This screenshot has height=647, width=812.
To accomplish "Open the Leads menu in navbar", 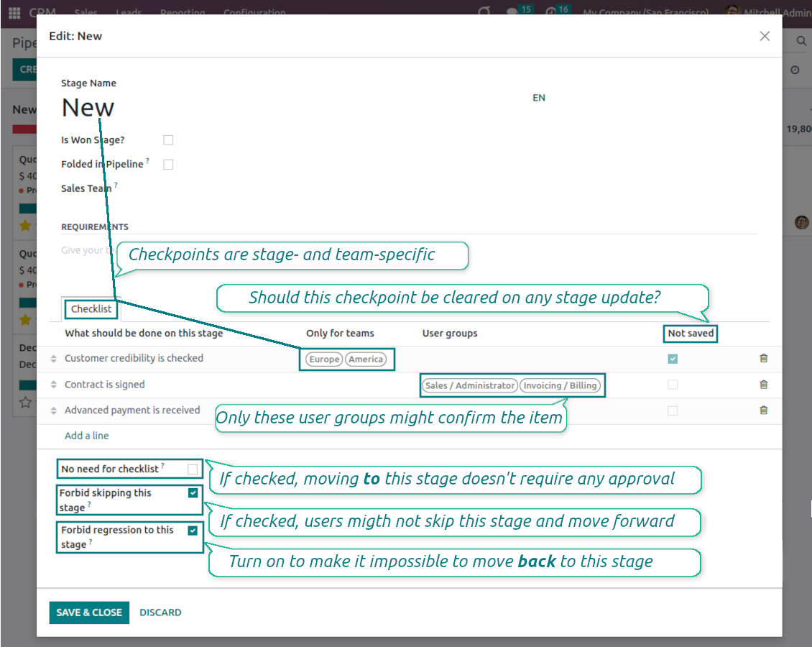I will click(x=129, y=12).
